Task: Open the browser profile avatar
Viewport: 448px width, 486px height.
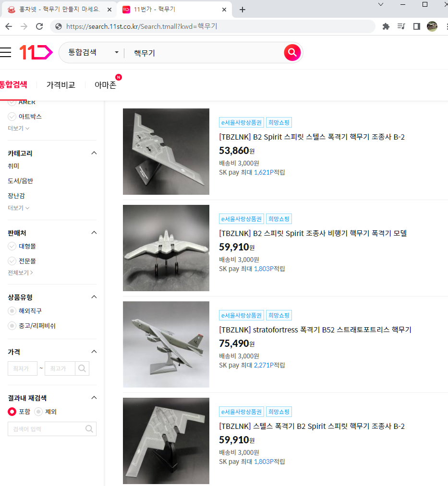Action: [432, 26]
